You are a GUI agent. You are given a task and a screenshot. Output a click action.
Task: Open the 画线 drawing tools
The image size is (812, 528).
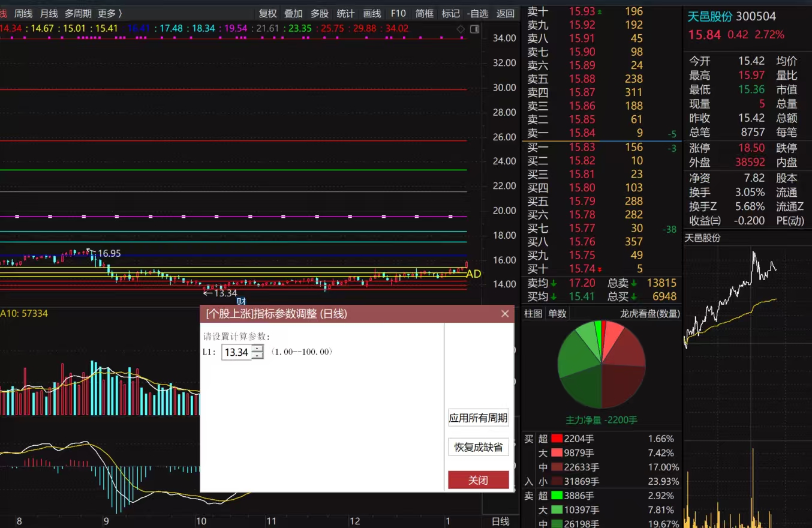click(372, 13)
